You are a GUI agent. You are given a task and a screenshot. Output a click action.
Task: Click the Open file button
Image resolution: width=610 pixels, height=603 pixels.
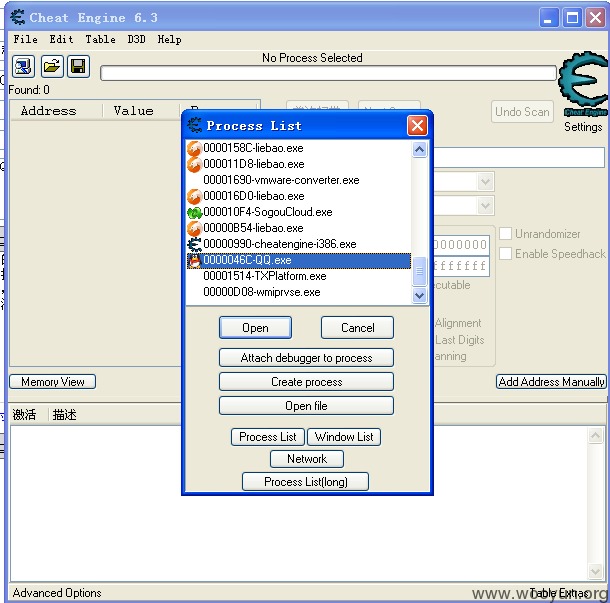[x=306, y=406]
